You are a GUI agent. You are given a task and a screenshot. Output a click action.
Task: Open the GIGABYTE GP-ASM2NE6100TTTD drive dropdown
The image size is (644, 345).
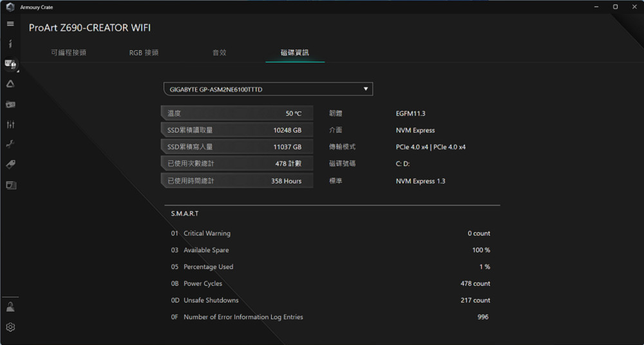coord(268,89)
